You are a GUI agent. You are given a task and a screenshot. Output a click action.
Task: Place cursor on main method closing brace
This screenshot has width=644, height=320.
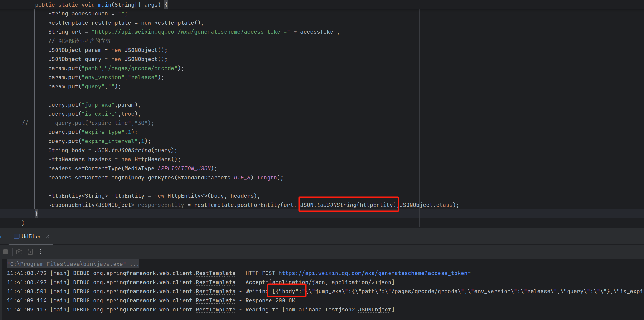[36, 214]
